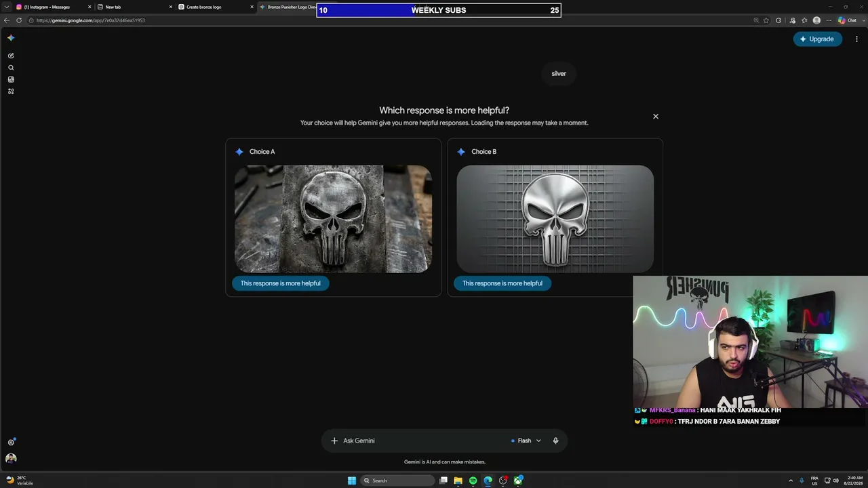This screenshot has height=488, width=868.
Task: Reload the page with refresh icon
Action: (19, 20)
